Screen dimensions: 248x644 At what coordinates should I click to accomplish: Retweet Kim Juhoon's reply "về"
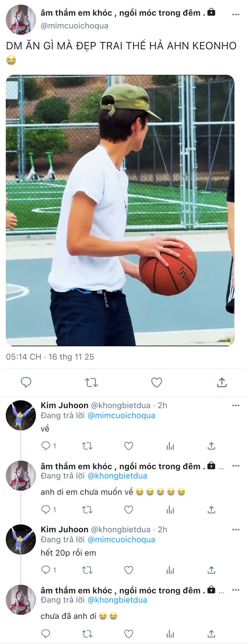click(87, 446)
